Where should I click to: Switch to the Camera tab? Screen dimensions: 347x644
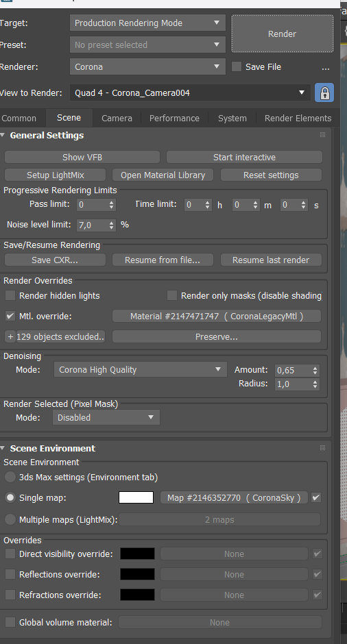(117, 119)
